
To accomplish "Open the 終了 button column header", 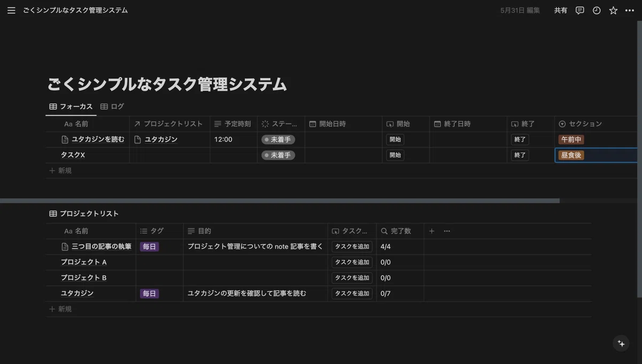I will tap(531, 123).
